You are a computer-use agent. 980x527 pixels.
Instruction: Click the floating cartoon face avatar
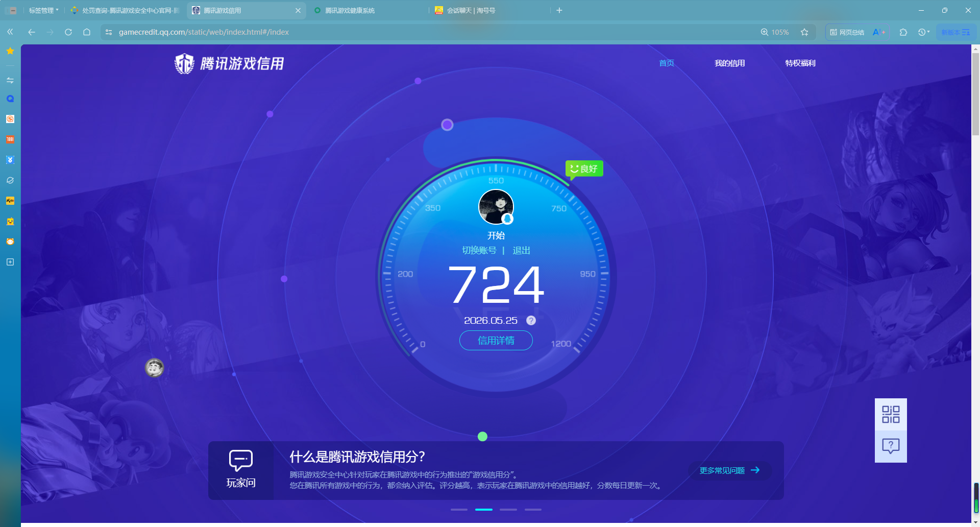coord(154,368)
